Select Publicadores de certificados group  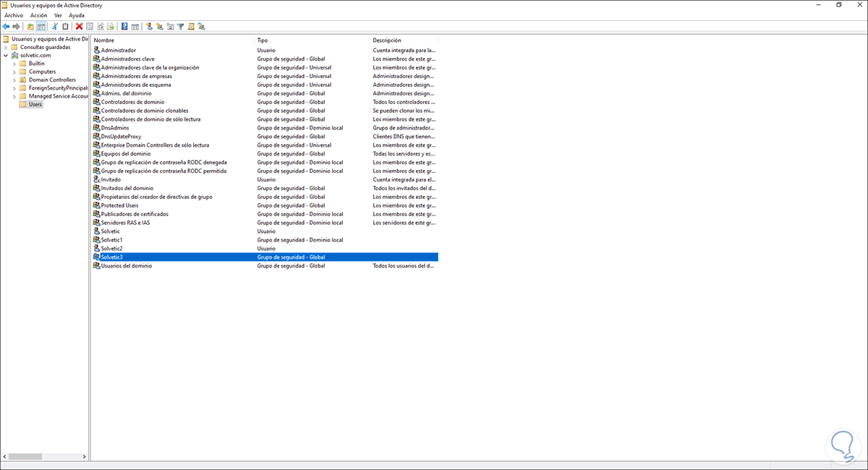(265, 214)
